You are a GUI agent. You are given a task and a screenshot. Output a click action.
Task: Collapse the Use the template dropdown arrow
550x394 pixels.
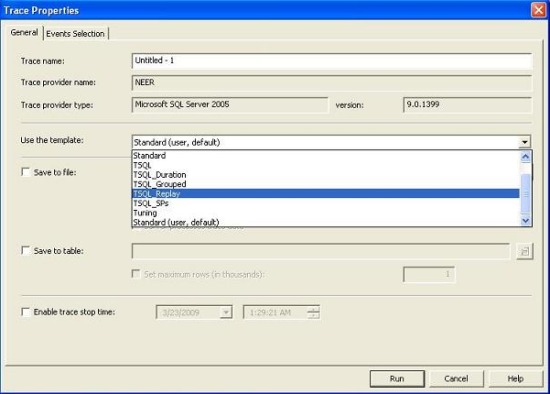525,142
